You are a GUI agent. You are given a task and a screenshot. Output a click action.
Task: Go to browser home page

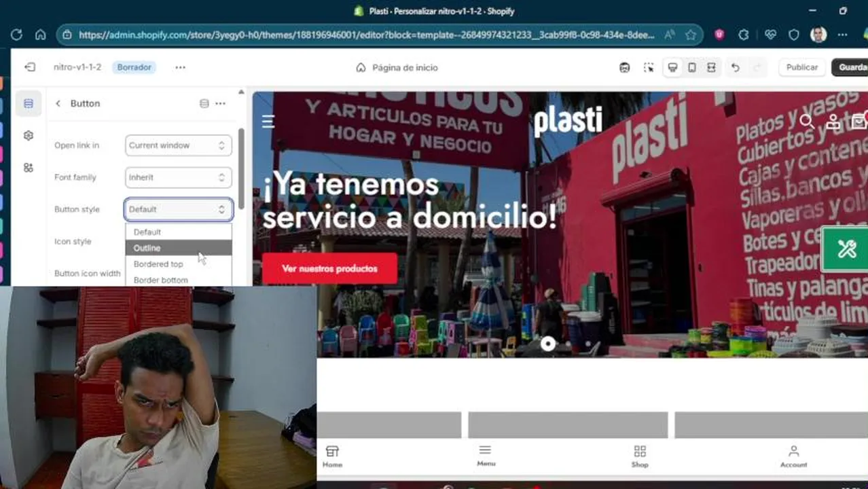(x=40, y=35)
